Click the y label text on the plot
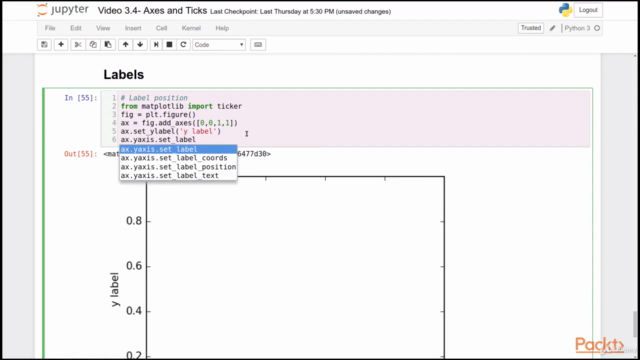 [115, 289]
